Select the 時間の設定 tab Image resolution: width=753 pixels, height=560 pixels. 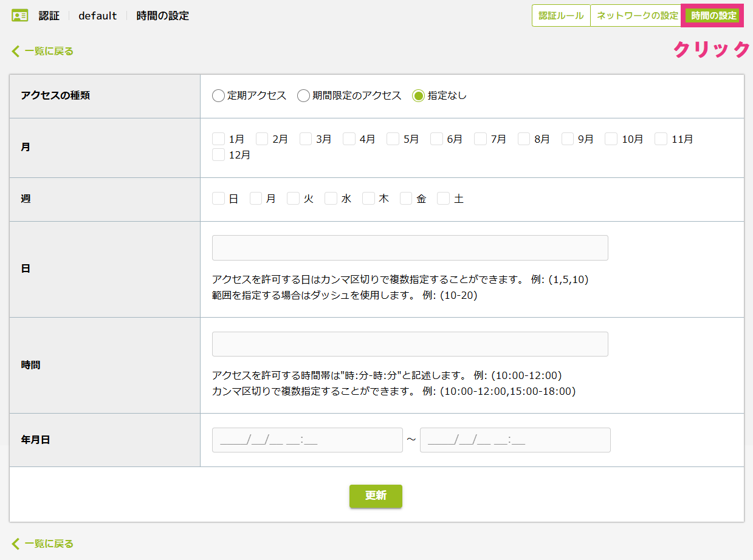713,16
